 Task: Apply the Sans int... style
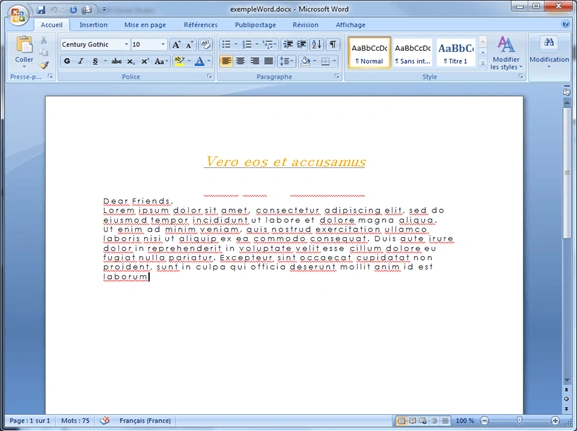(413, 52)
